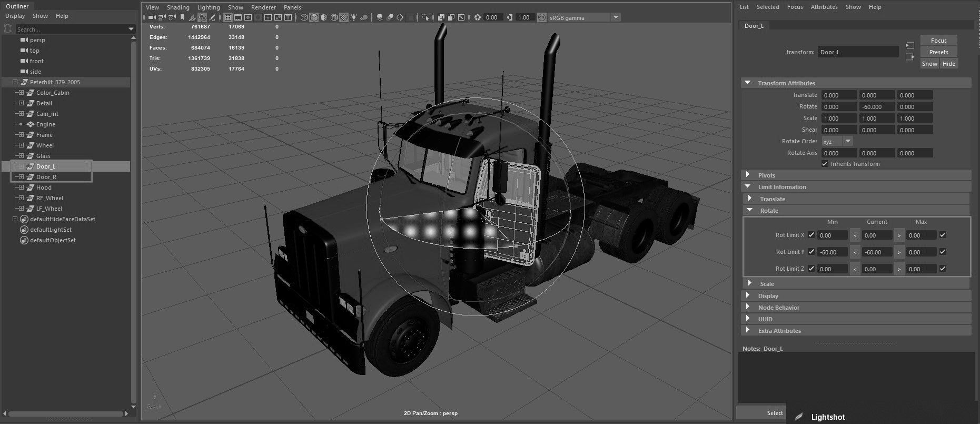
Task: Toggle Rot Limit X min checkbox
Action: pos(811,235)
